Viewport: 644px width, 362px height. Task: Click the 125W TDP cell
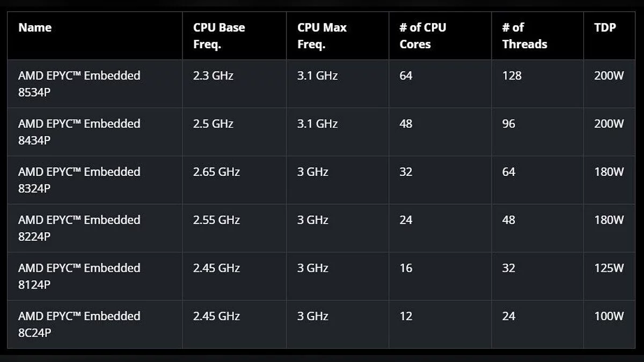click(x=609, y=268)
